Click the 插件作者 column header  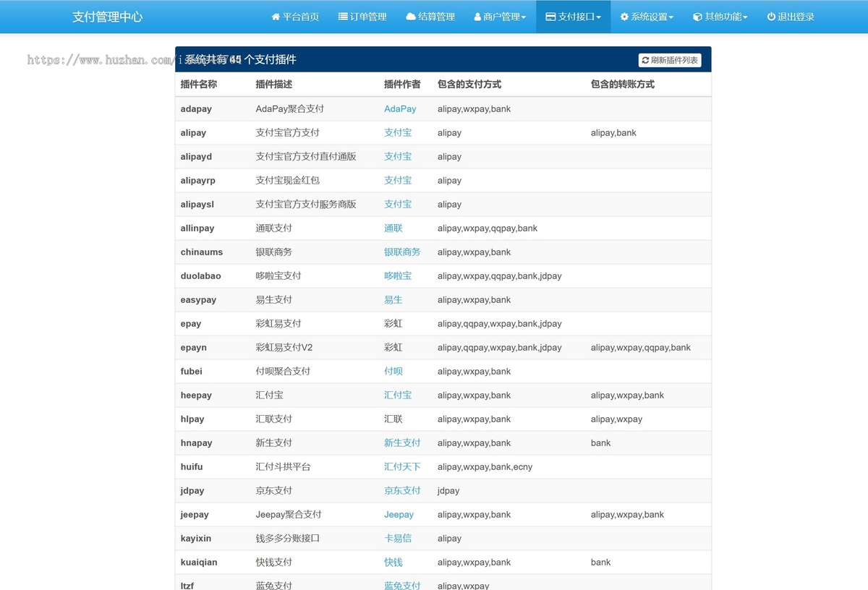[x=402, y=85]
